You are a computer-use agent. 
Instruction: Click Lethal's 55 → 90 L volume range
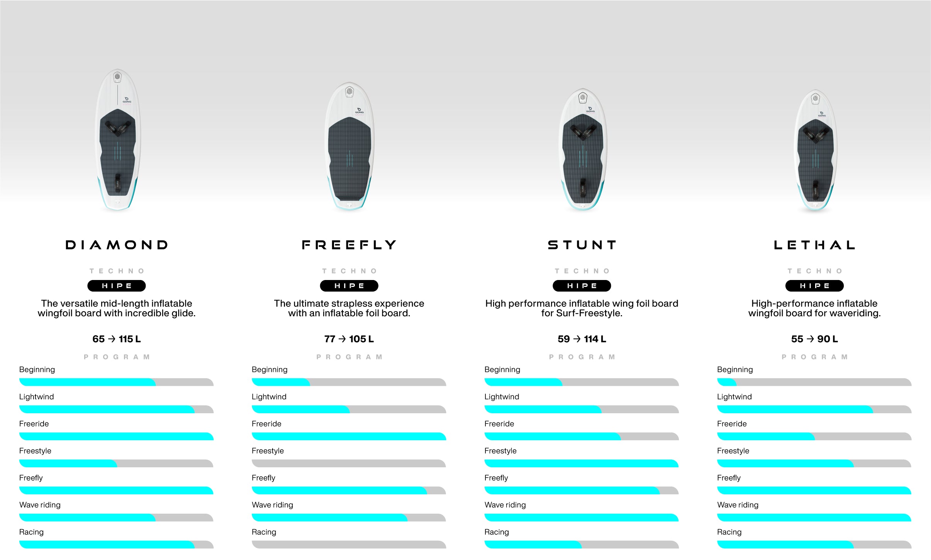click(x=814, y=339)
